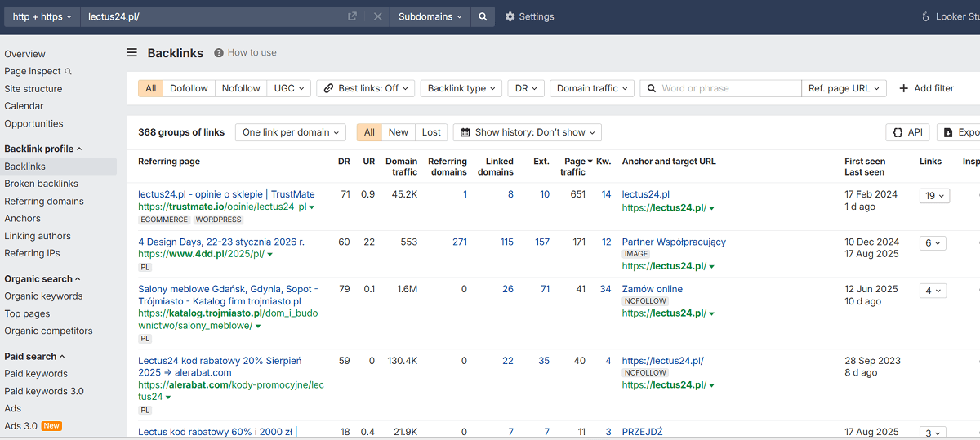
Task: Select the Lost status toggle
Action: 431,132
